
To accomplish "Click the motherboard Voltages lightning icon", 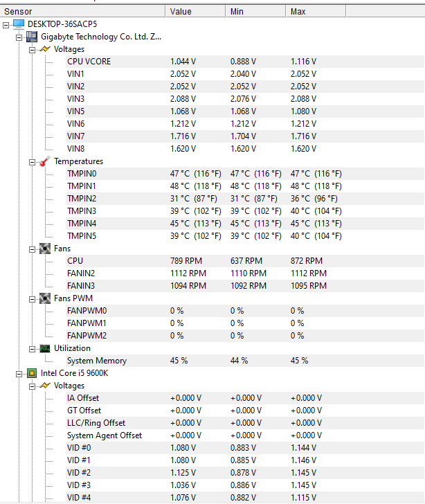I will 45,49.
